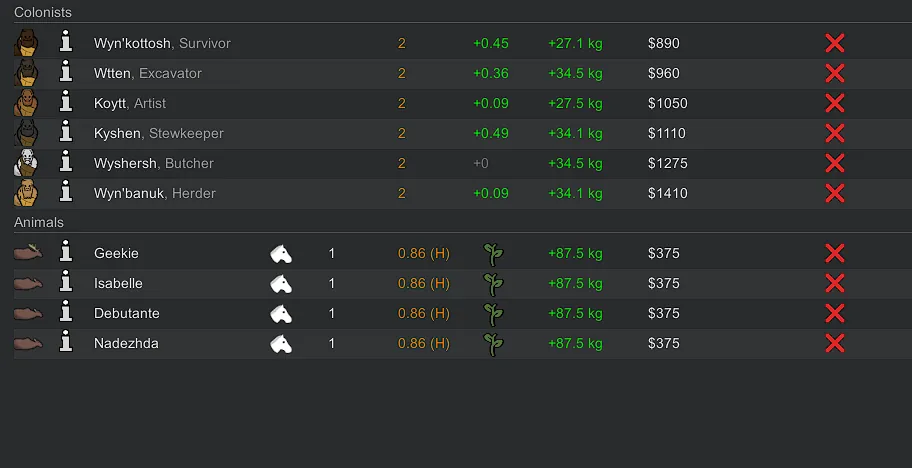The height and width of the screenshot is (468, 912).
Task: Select Wyshersh's portrait thumbnail
Action: [27, 163]
